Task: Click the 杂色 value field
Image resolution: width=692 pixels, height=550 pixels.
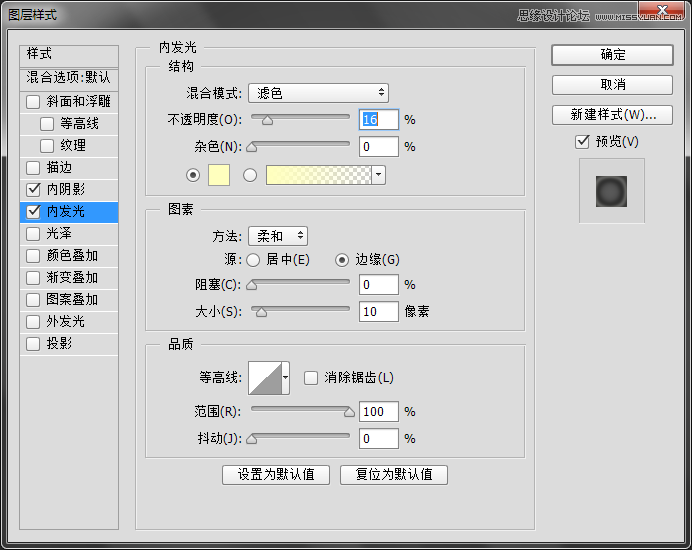Action: tap(379, 147)
